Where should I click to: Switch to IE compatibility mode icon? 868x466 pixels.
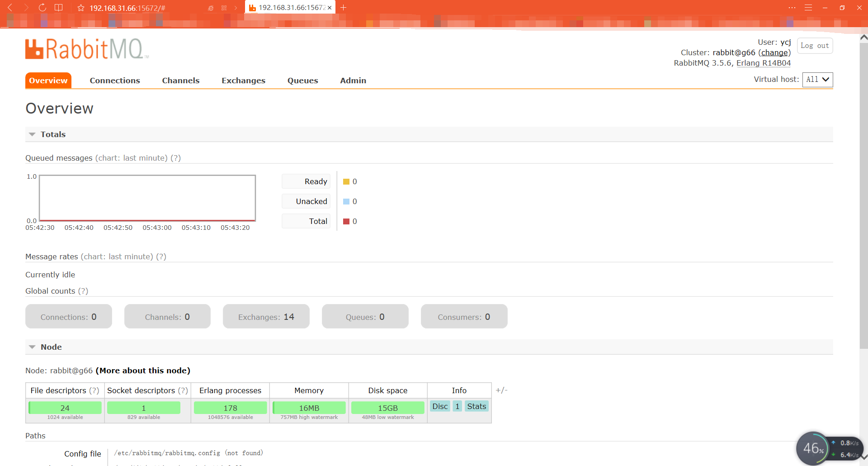(x=211, y=8)
